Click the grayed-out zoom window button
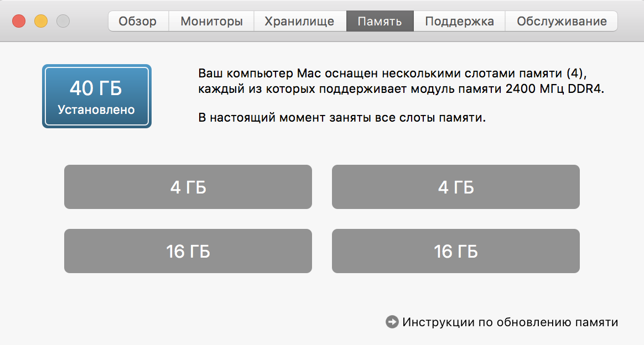The image size is (644, 345). [63, 21]
